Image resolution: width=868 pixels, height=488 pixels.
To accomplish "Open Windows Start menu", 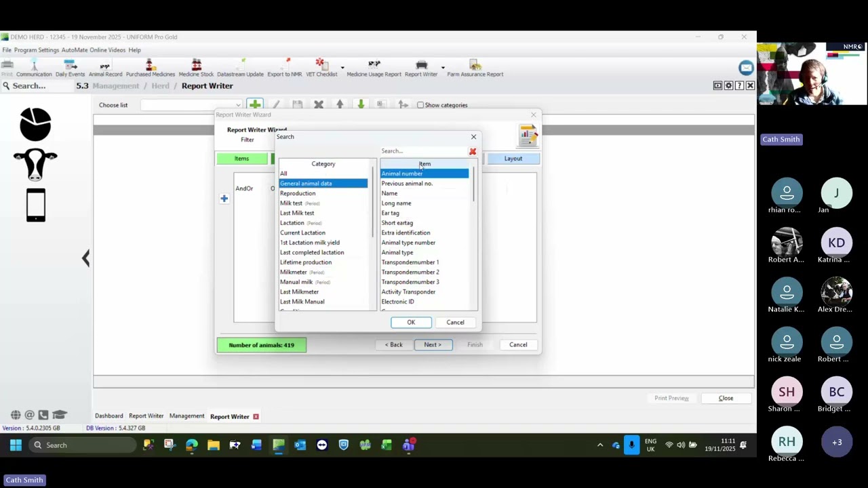I will tap(16, 445).
